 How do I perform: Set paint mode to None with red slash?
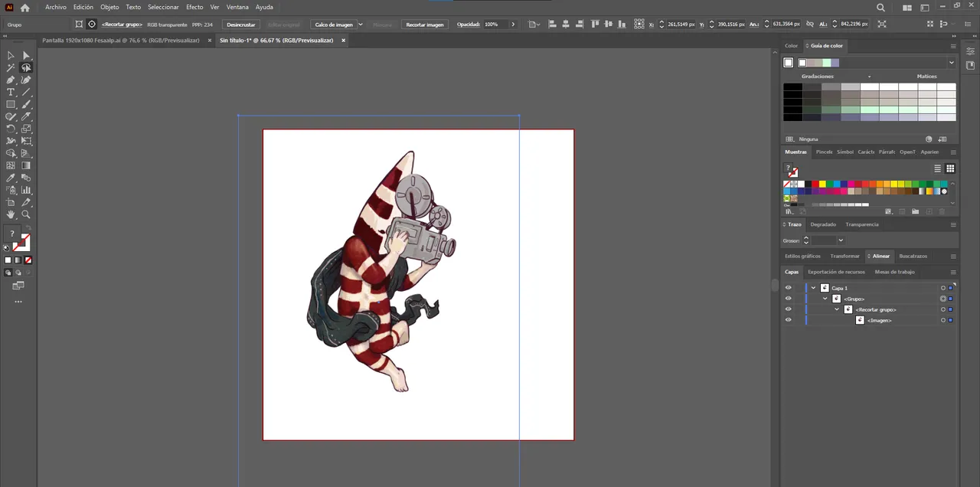click(28, 260)
